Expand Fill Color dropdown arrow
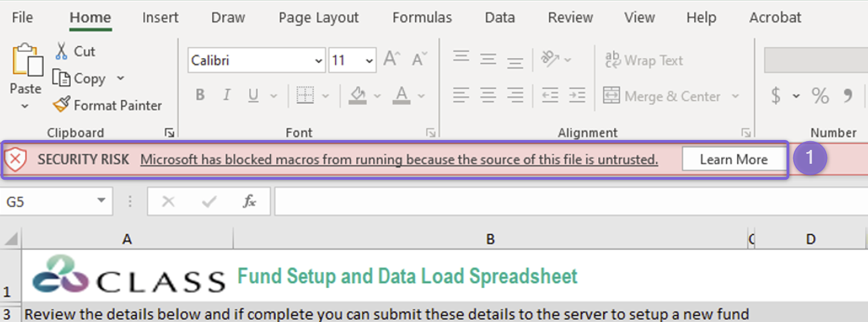The width and height of the screenshot is (868, 322). 377,96
